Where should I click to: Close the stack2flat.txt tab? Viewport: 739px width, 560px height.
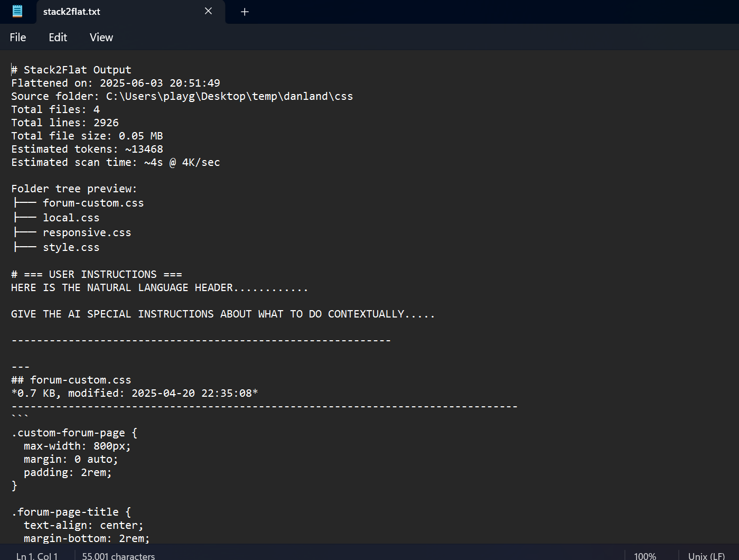208,11
